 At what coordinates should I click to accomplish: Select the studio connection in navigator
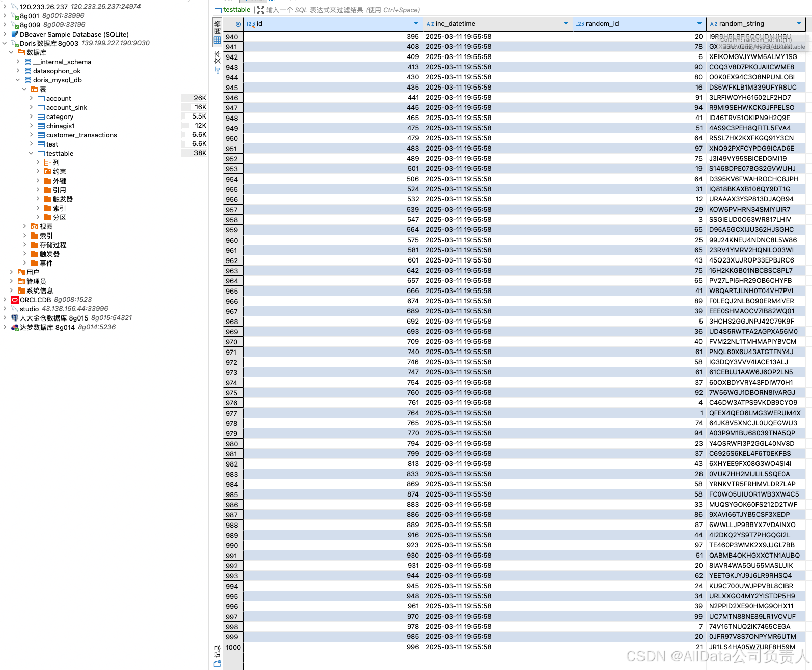[29, 309]
